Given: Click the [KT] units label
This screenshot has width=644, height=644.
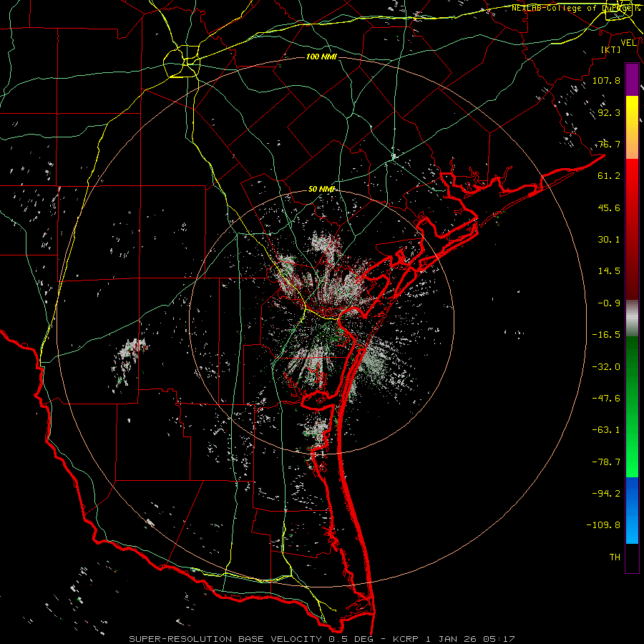Looking at the screenshot, I should [x=611, y=49].
